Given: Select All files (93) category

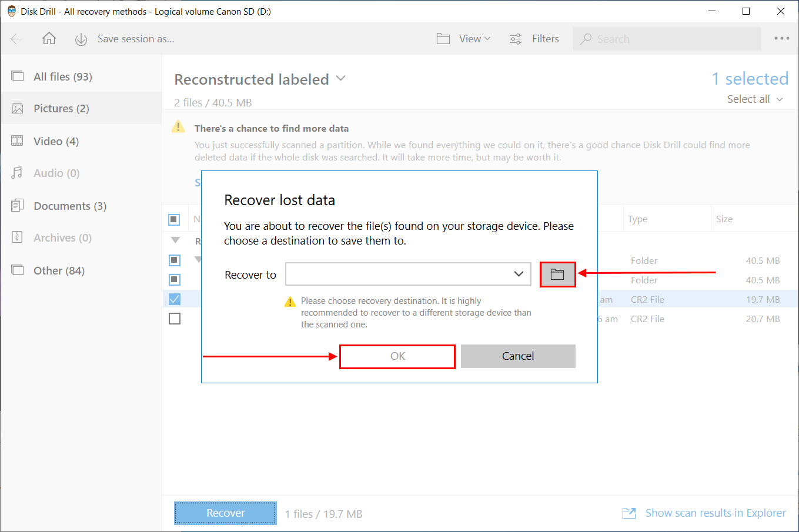Looking at the screenshot, I should pos(81,76).
